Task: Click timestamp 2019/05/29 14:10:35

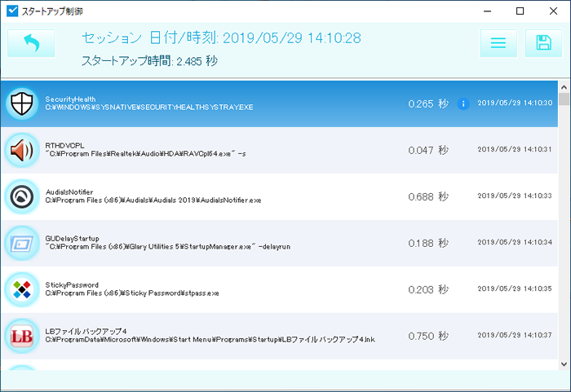Action: coord(515,288)
